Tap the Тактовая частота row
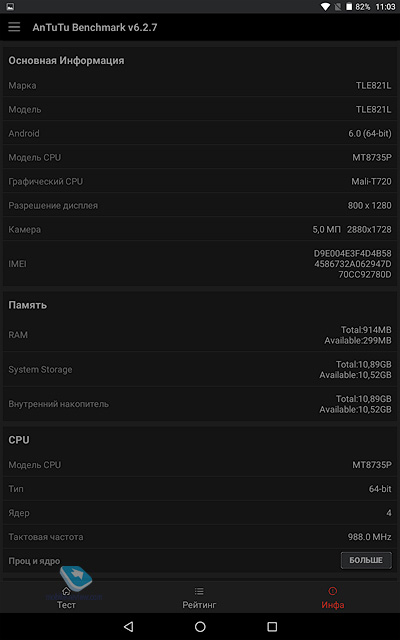 click(x=200, y=537)
